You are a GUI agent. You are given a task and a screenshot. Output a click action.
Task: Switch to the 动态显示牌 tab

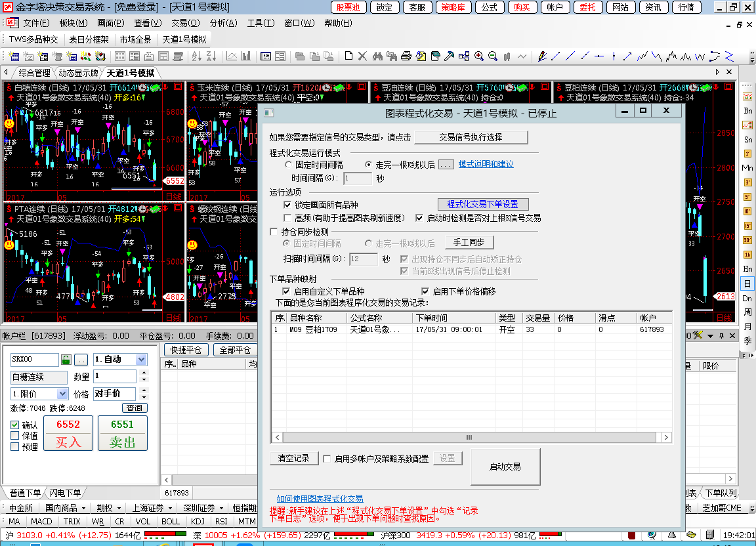point(79,73)
